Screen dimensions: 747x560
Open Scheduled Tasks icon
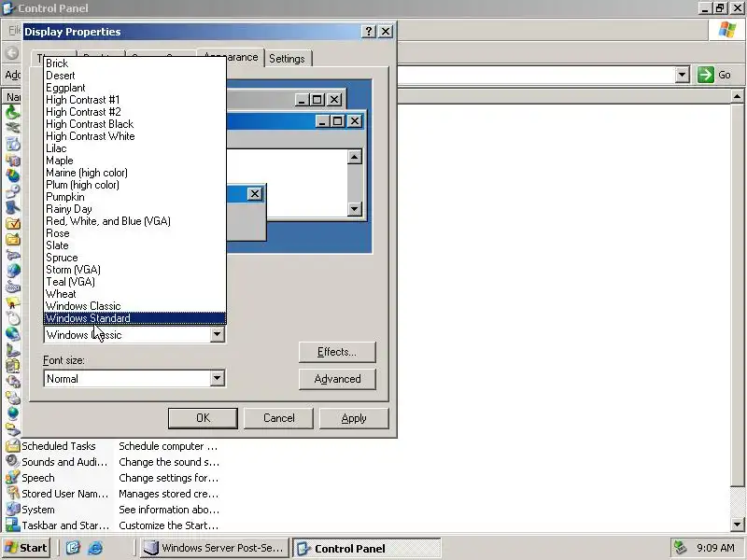12,446
